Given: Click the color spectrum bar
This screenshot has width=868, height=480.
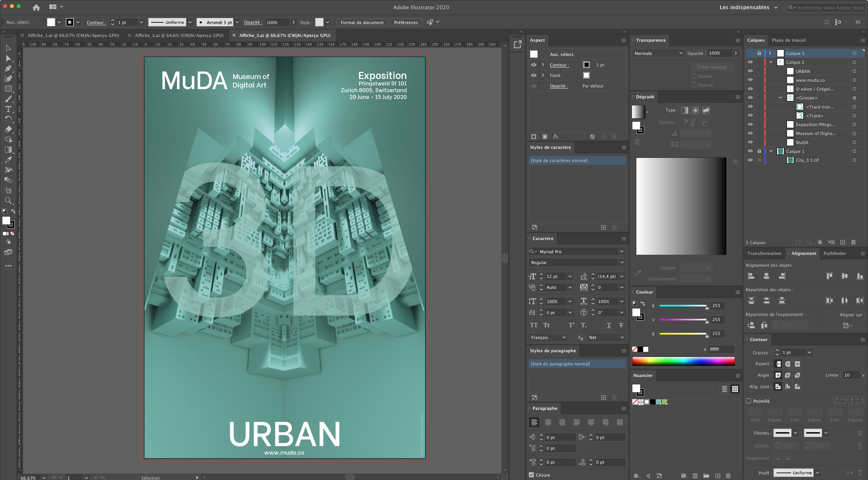Looking at the screenshot, I should click(x=683, y=361).
